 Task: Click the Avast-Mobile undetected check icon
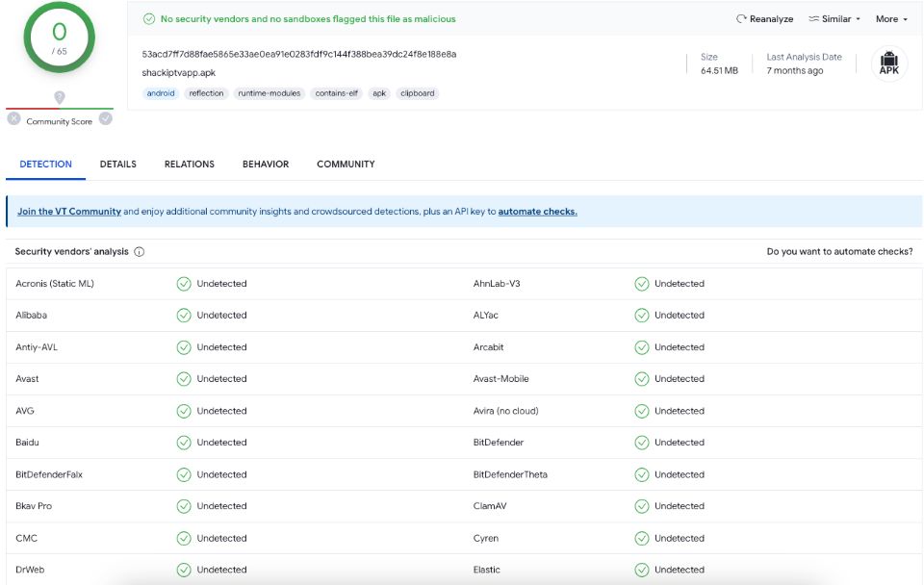tap(642, 379)
